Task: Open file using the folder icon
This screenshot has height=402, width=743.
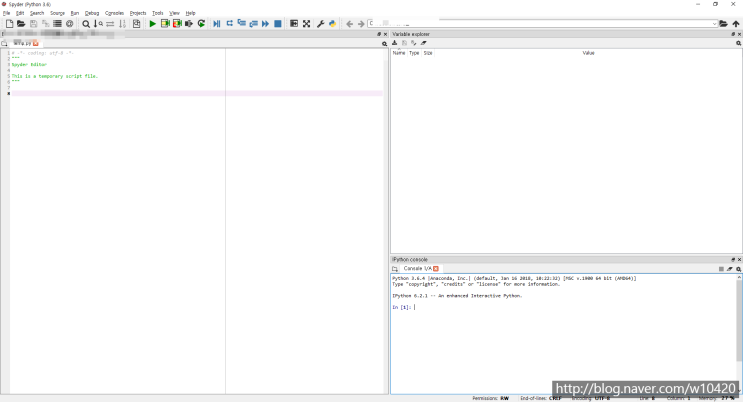Action: 21,23
